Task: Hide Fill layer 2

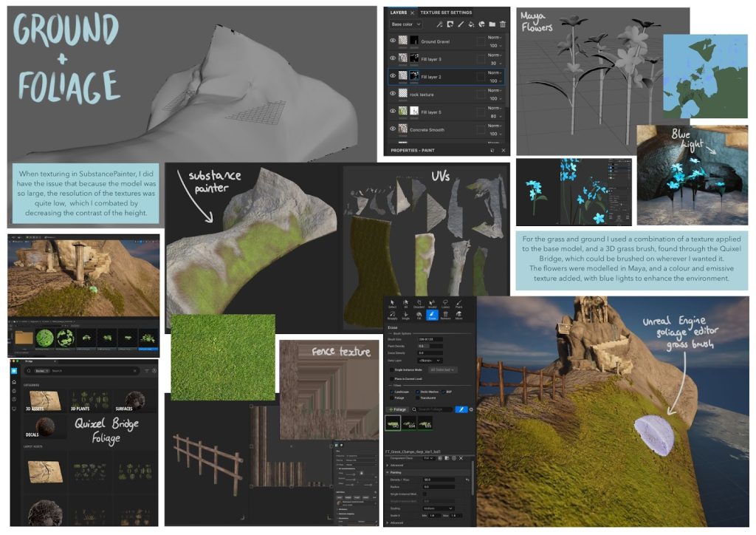Action: point(393,75)
